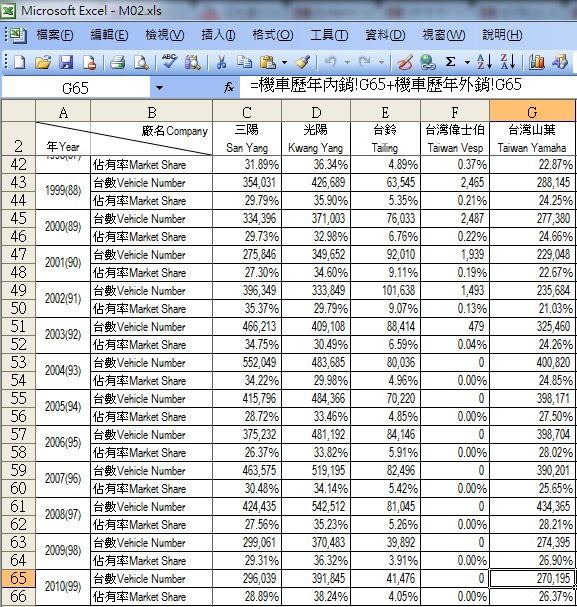Cut selection with the scissors icon
577x607 pixels.
click(x=221, y=62)
